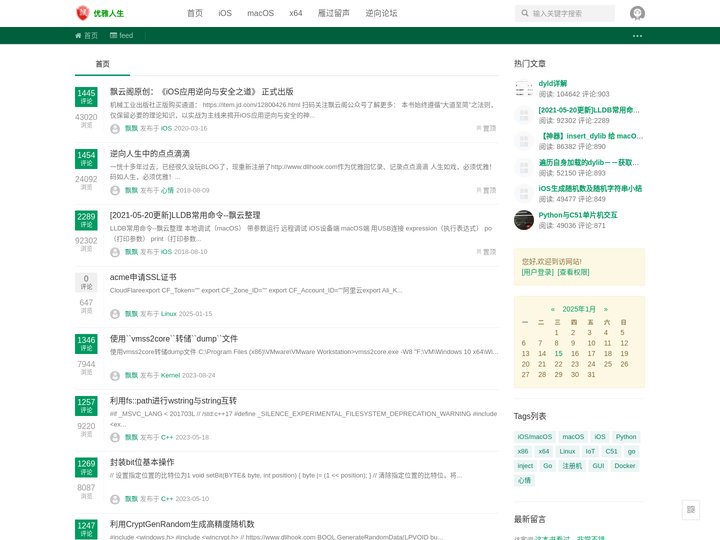
Task: Focus the keyword search input field
Action: [x=572, y=14]
